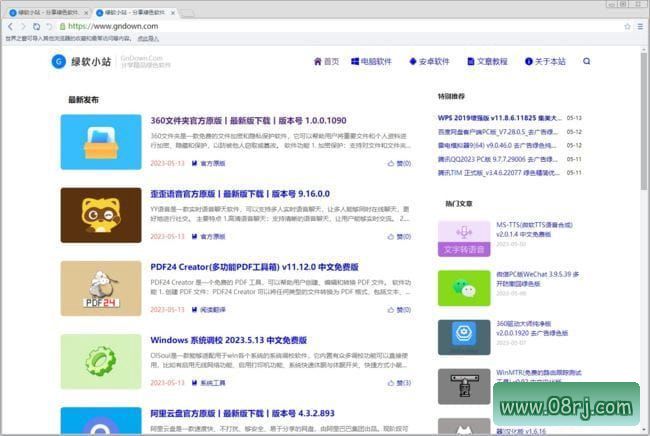Click the 阿里云盘 blue thumbnail
The height and width of the screenshot is (436, 650).
point(101,420)
